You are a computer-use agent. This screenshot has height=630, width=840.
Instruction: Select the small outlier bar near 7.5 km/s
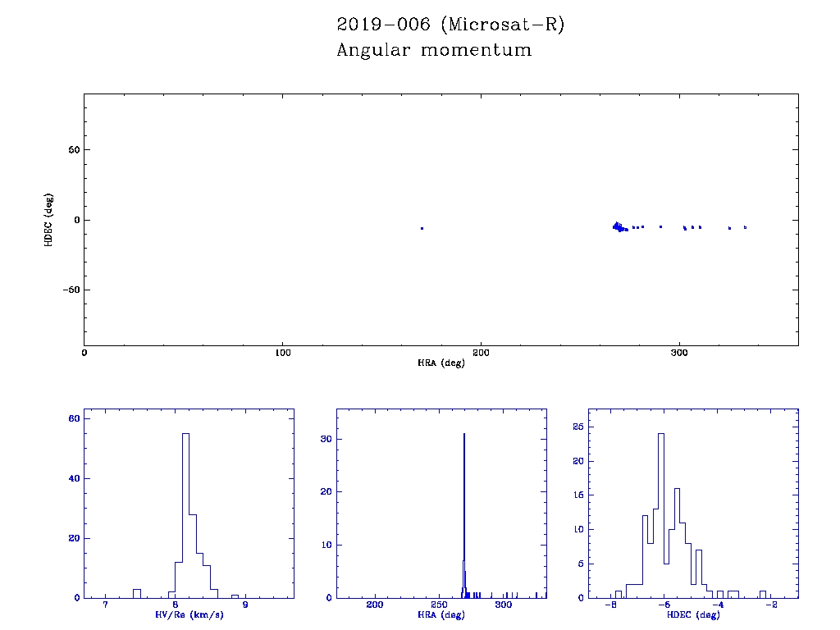137,593
